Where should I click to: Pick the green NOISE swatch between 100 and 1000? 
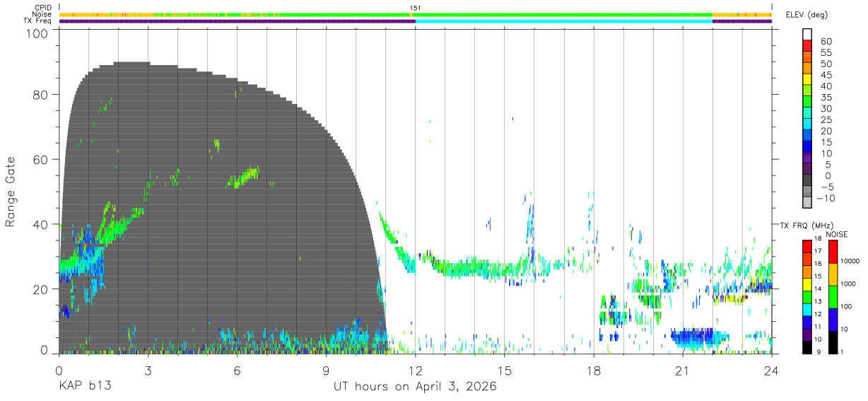click(x=832, y=297)
